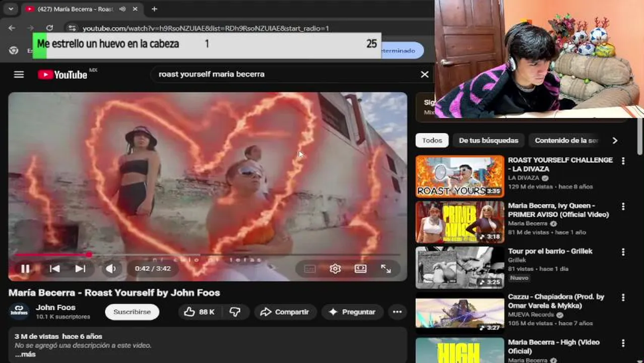644x363 pixels.
Task: Open the Preguntar AI button
Action: pyautogui.click(x=352, y=312)
